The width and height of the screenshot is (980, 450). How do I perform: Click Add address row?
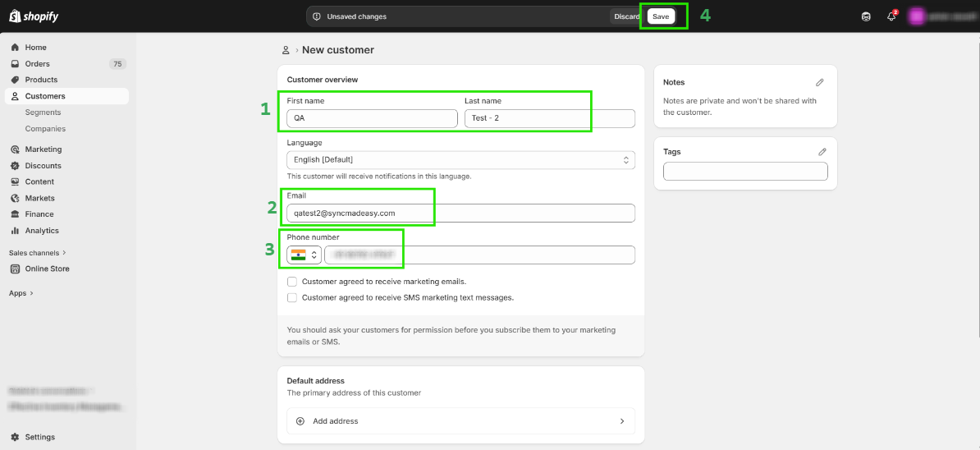[x=460, y=421]
